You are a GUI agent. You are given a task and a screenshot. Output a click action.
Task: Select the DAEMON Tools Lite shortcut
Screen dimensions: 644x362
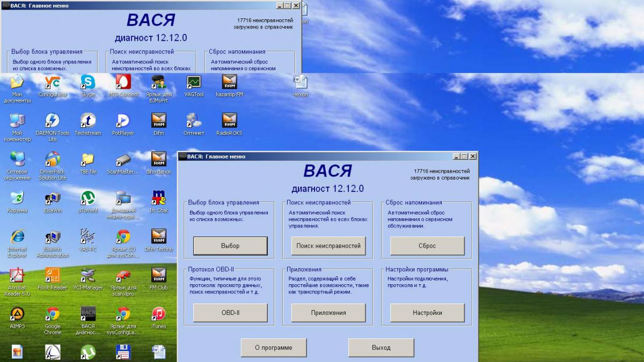pyautogui.click(x=53, y=127)
